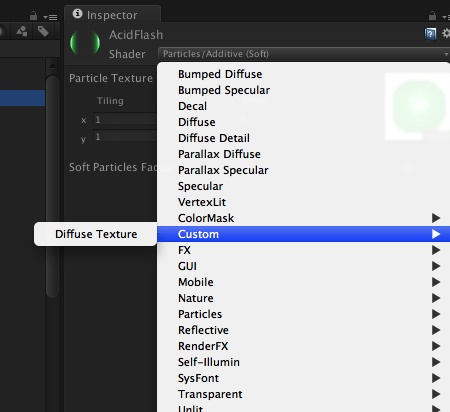Click the filter by label tag icon
This screenshot has height=412, width=450.
[43, 32]
